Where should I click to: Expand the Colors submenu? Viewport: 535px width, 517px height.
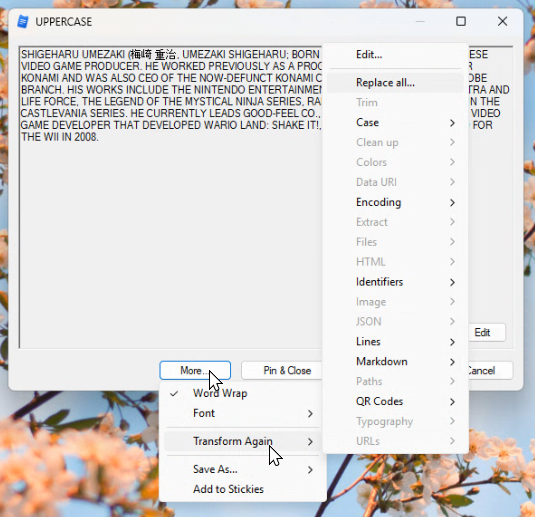click(x=395, y=162)
